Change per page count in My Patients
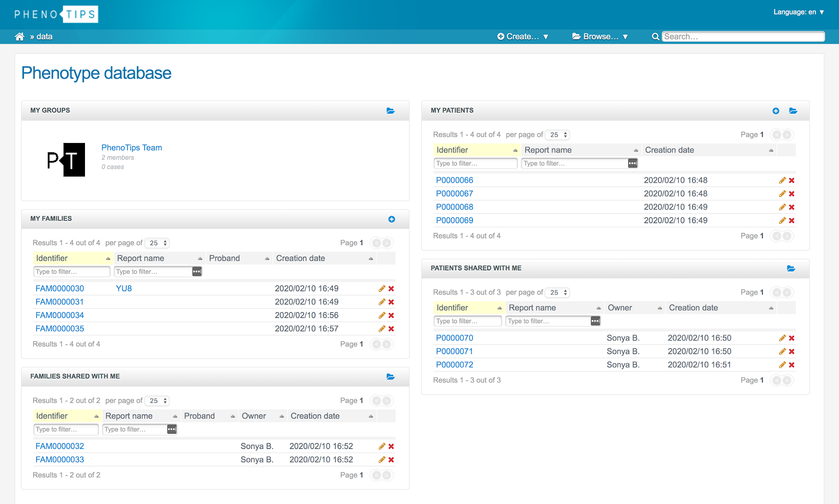Viewport: 839px width, 504px height. (558, 135)
